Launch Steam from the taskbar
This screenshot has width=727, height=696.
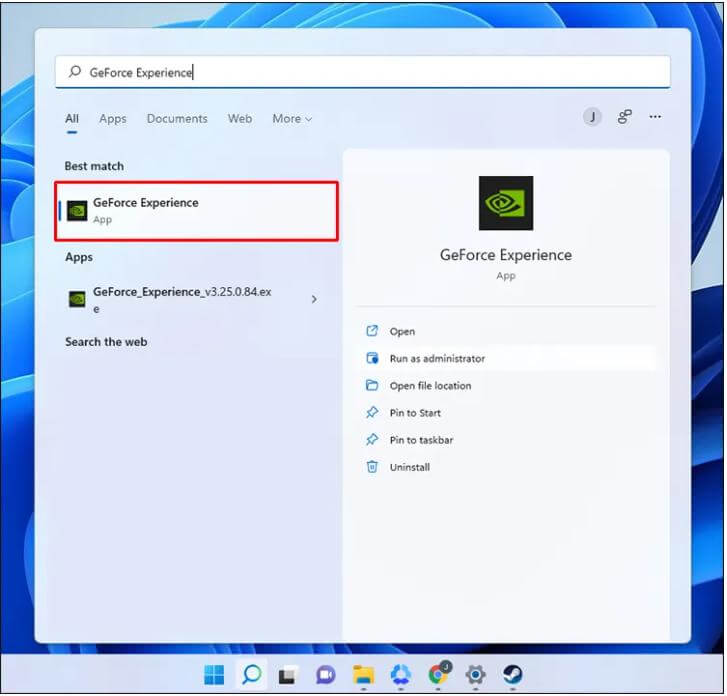point(513,675)
